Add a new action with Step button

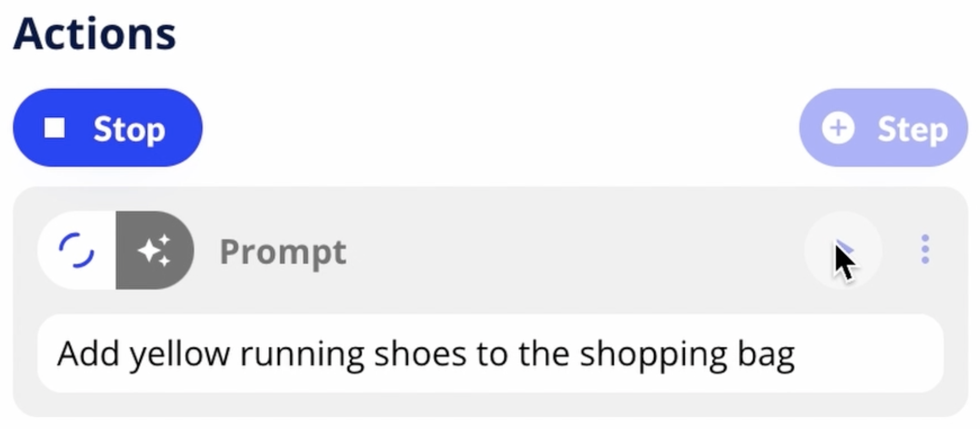pos(883,128)
